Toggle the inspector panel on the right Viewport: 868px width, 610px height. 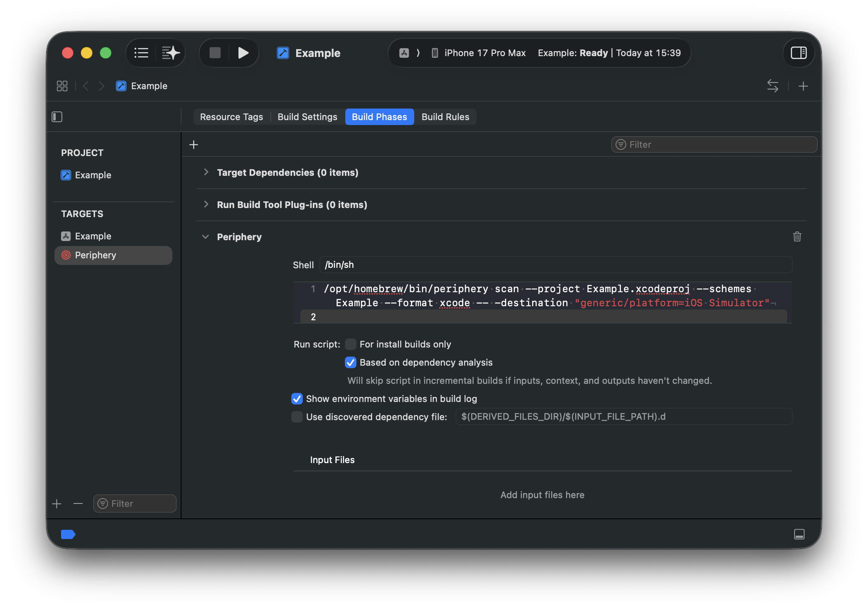click(798, 53)
